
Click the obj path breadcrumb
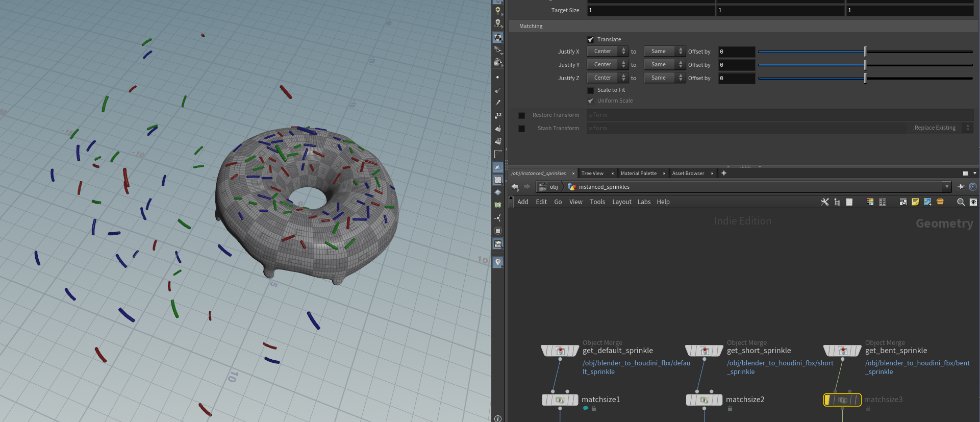pos(553,187)
